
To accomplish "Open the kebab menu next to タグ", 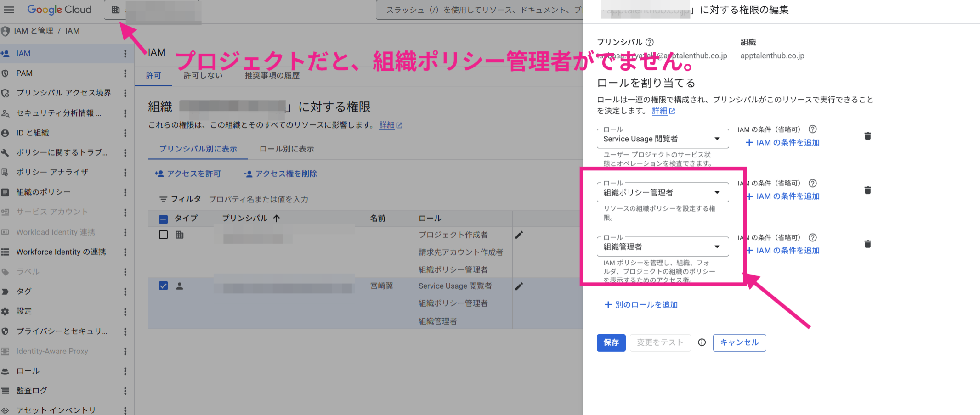I will pos(125,292).
